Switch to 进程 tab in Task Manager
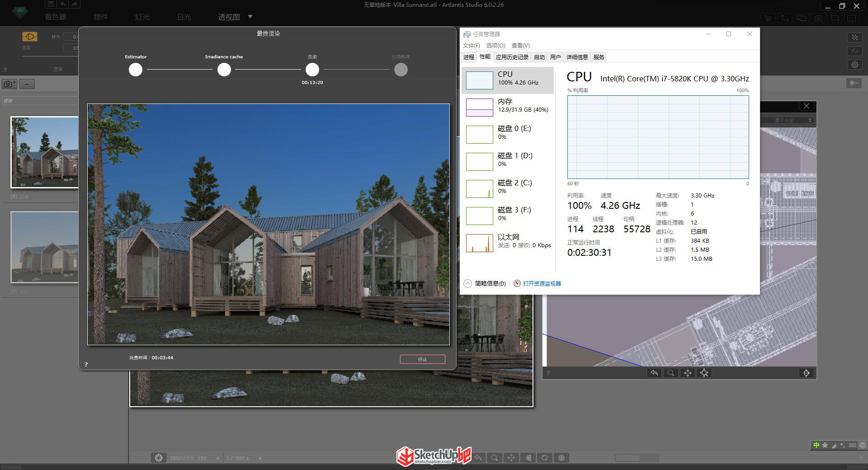This screenshot has height=470, width=868. [x=469, y=57]
